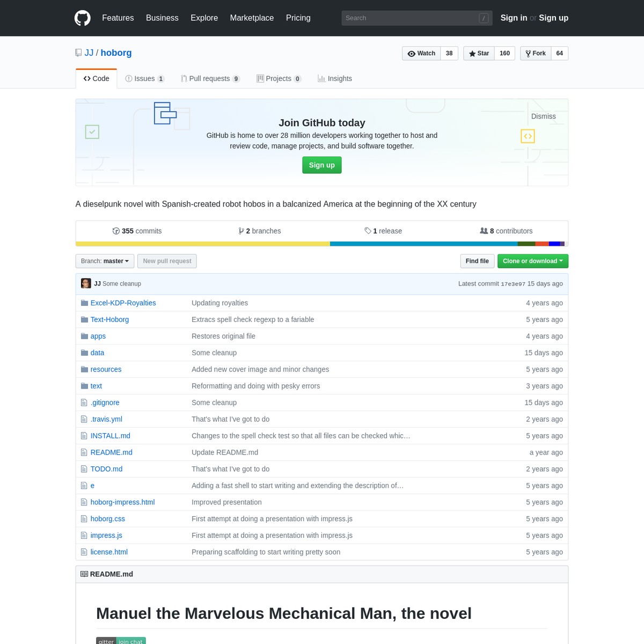The width and height of the screenshot is (644, 644).
Task: Open folder icon of the text row
Action: 84,386
